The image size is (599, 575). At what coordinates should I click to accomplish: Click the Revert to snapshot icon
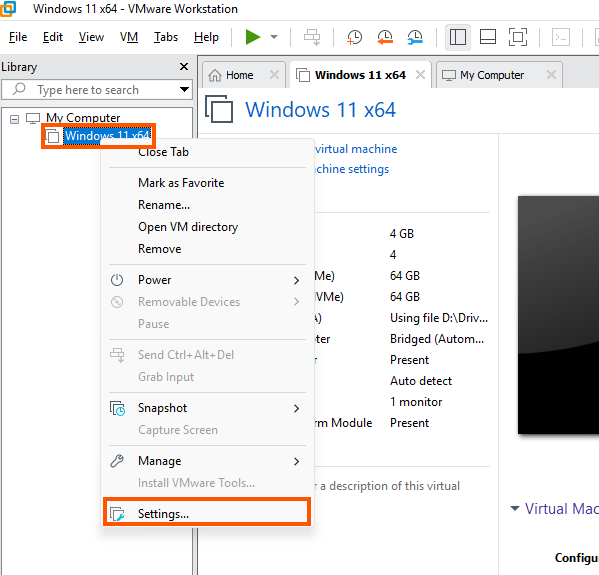click(385, 37)
